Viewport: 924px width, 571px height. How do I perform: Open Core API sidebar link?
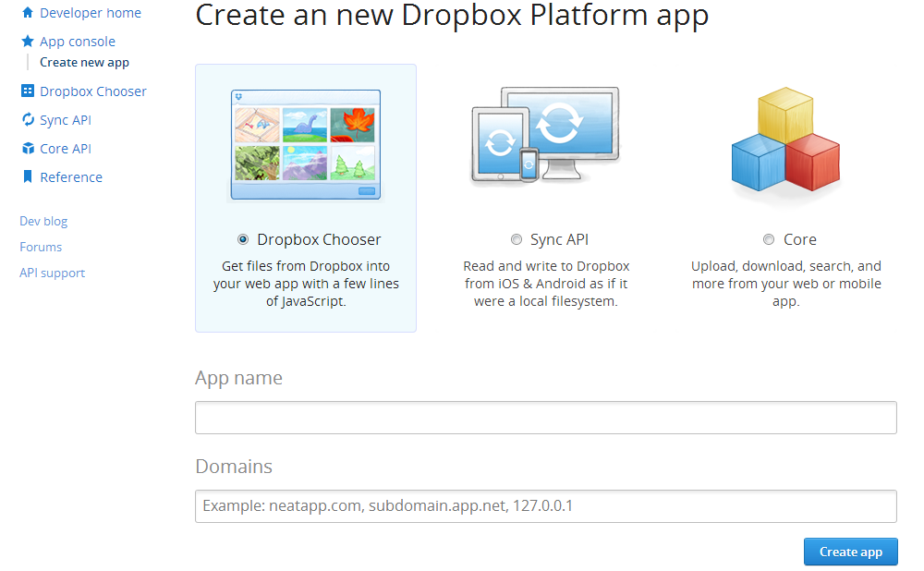(66, 149)
